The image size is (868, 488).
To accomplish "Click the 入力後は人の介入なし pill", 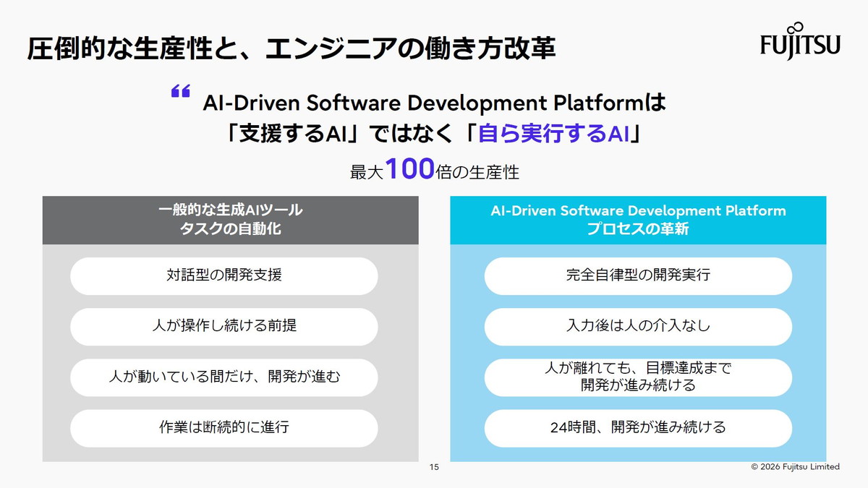I will [639, 327].
